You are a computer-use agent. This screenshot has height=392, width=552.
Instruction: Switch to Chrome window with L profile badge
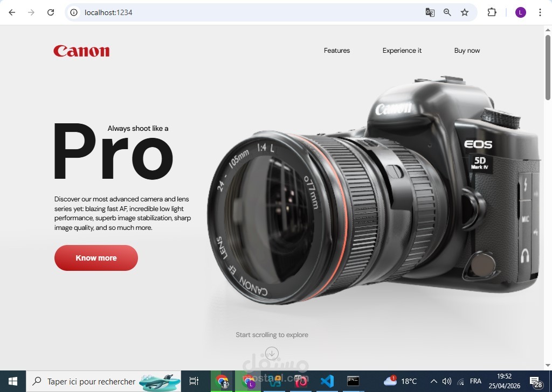(248, 381)
